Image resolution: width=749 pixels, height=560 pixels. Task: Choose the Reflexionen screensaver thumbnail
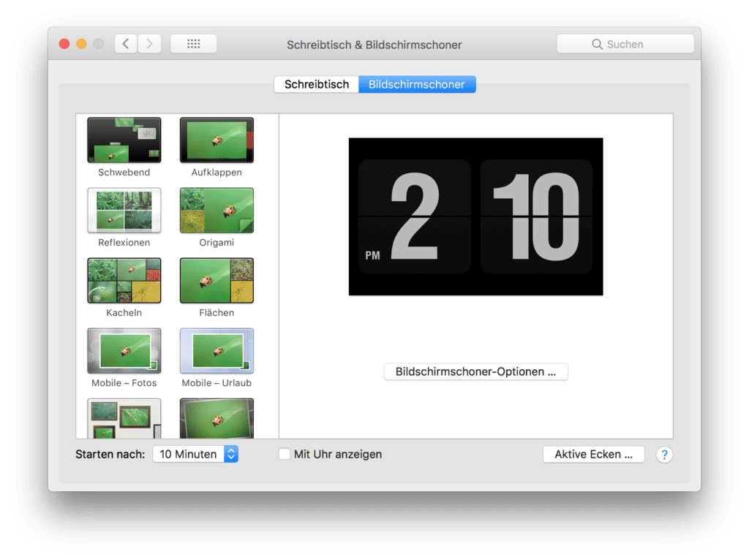[x=124, y=210]
